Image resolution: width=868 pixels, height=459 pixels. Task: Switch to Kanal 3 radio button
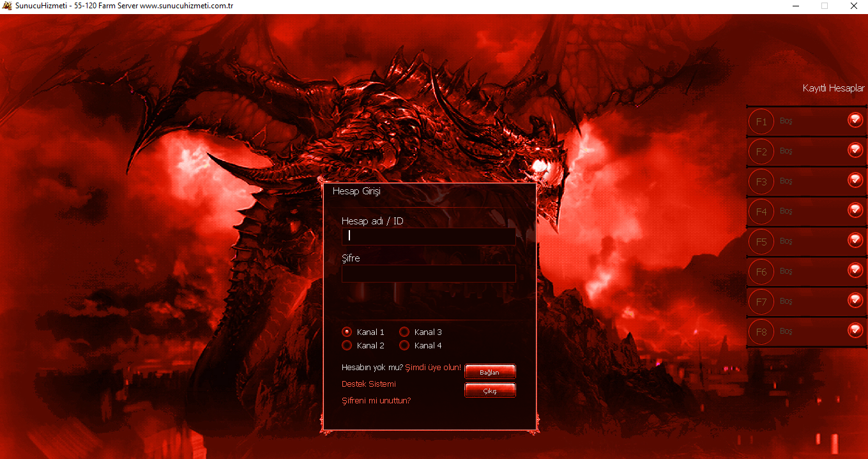(x=404, y=332)
